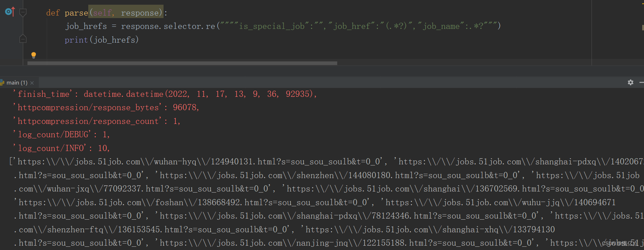644x250 pixels.
Task: Place cursor on def parse keyword
Action: tap(53, 13)
